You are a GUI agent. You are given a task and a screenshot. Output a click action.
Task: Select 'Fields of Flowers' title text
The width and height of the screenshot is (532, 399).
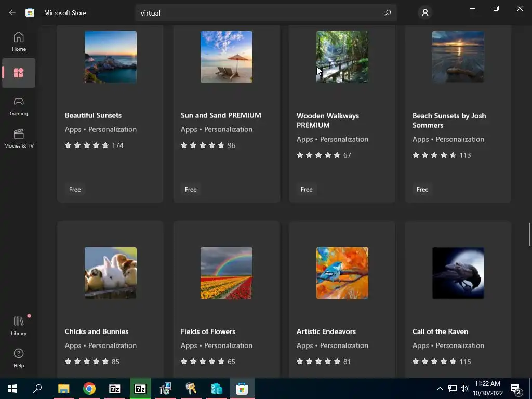pos(208,331)
